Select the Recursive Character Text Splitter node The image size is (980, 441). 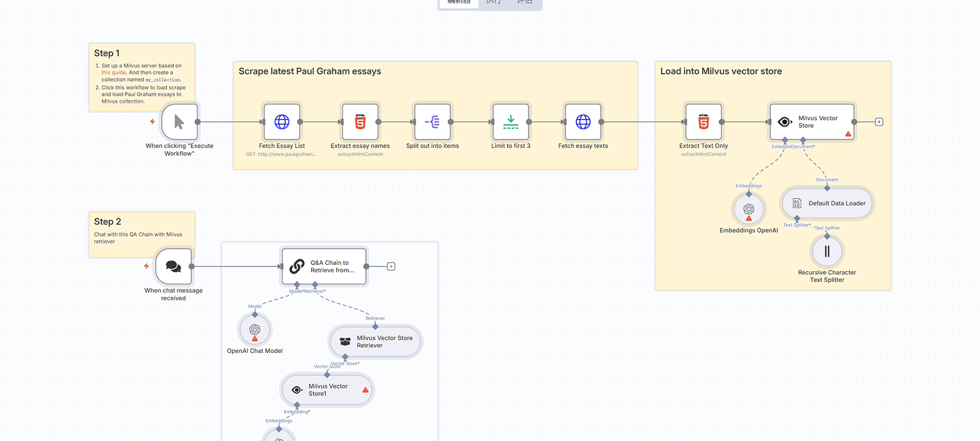pos(827,251)
